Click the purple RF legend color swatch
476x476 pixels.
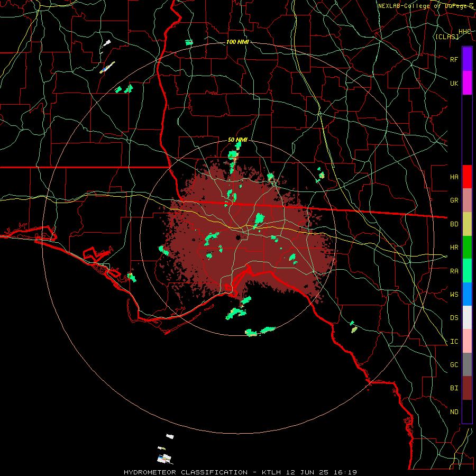coord(467,59)
